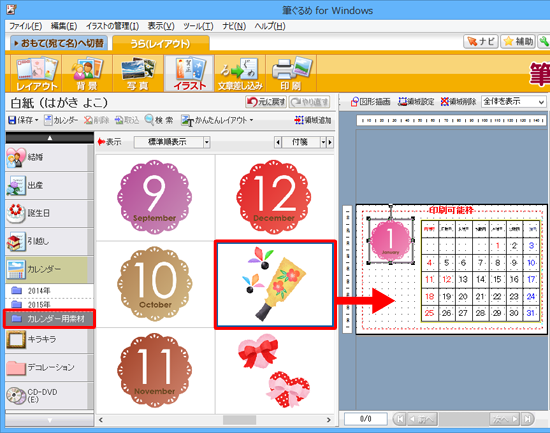
Task: Switch to おもて(宛て名)へ切替 tab
Action: [59, 43]
